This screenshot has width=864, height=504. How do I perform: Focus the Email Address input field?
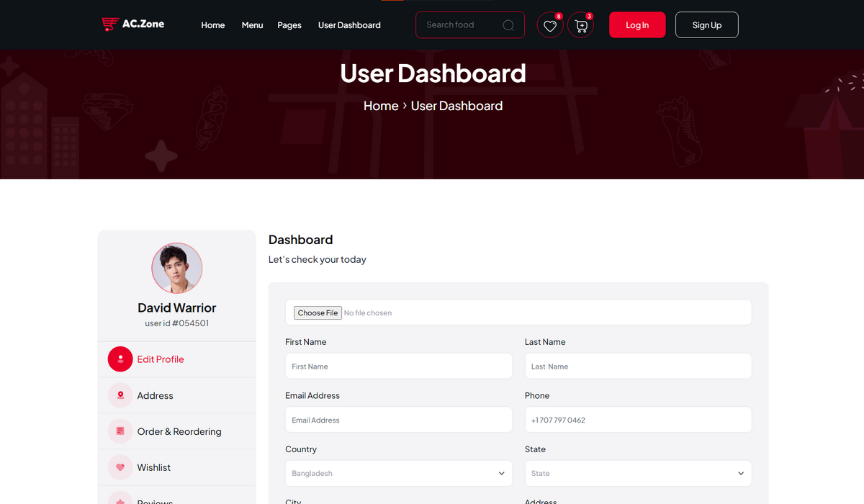coord(398,420)
